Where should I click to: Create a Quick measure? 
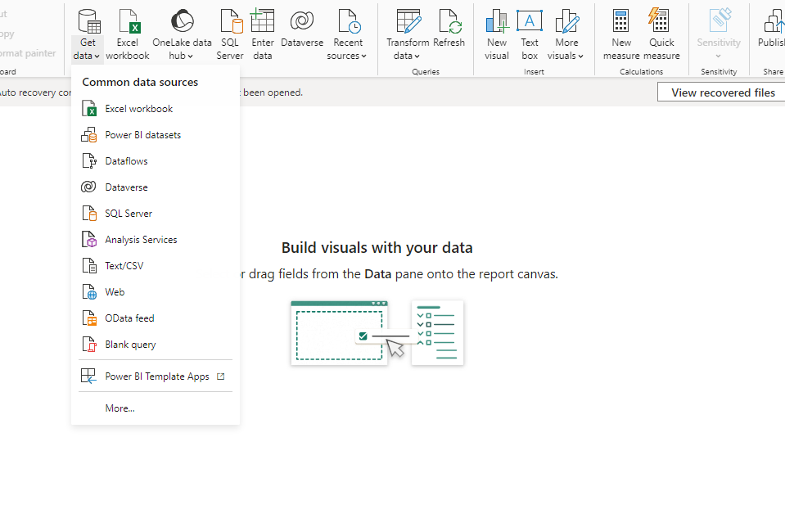pos(661,22)
